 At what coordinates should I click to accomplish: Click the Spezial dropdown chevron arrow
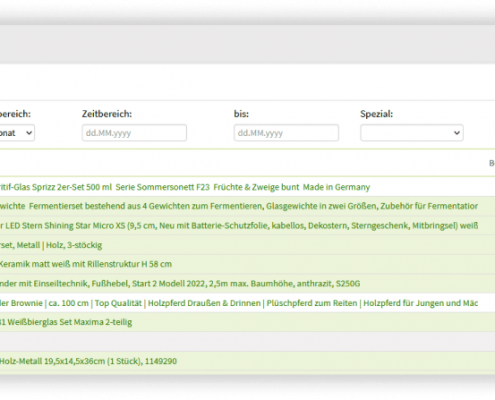[x=457, y=133]
